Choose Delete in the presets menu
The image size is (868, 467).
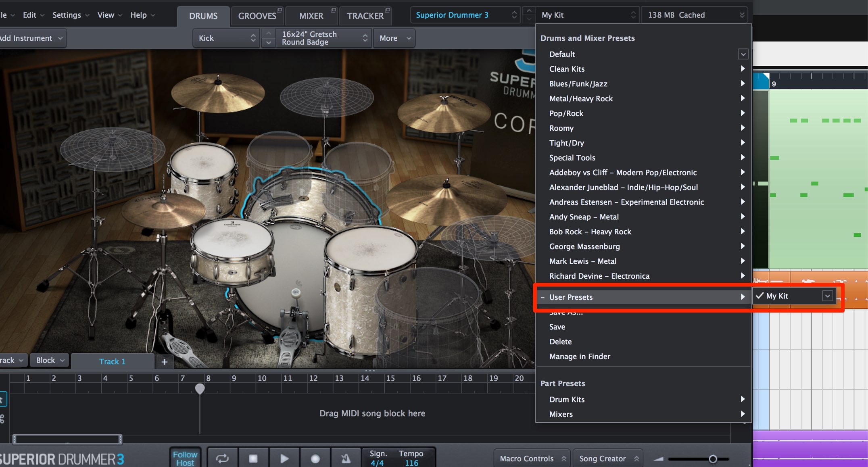644,342
